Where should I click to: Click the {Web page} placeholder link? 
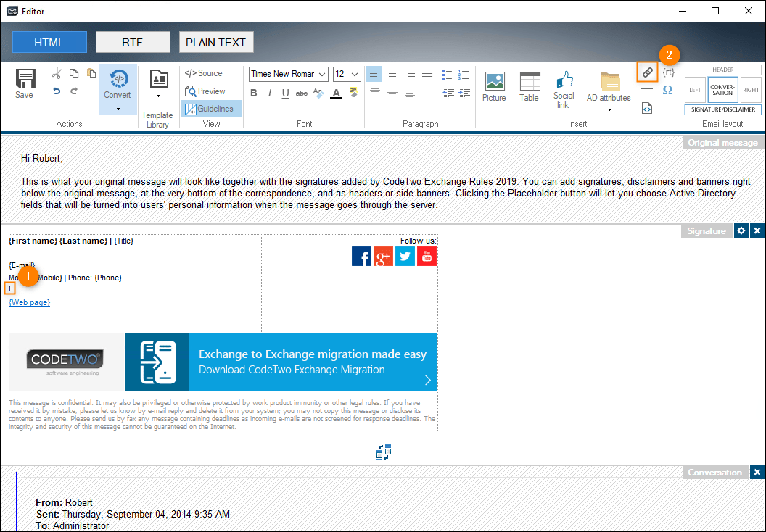(x=29, y=302)
